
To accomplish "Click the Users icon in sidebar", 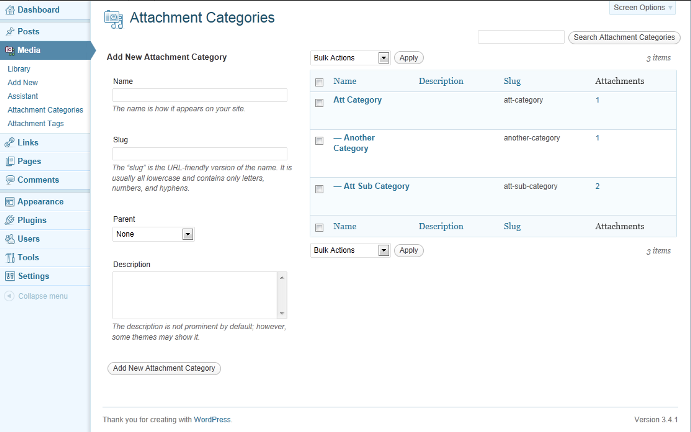I will coord(9,239).
